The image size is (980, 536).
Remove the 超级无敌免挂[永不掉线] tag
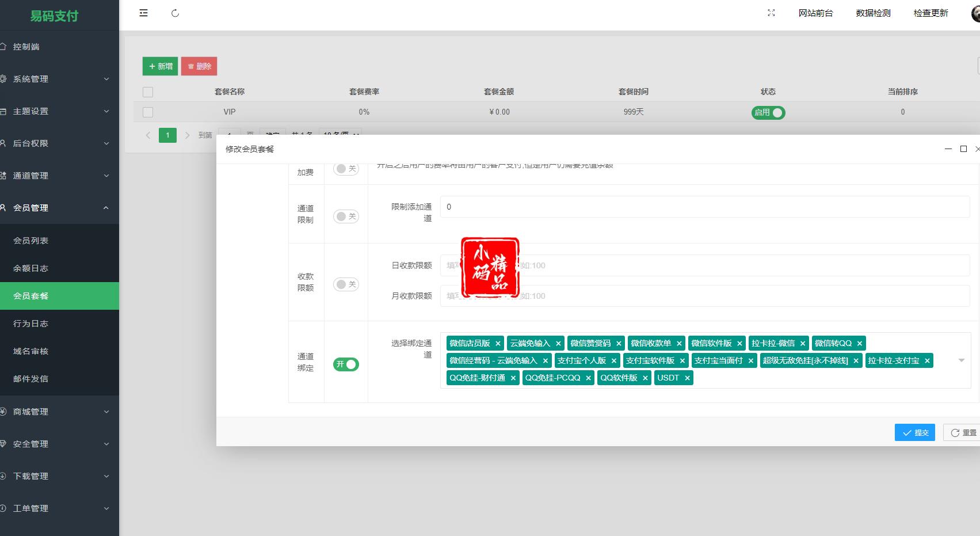[x=856, y=361]
